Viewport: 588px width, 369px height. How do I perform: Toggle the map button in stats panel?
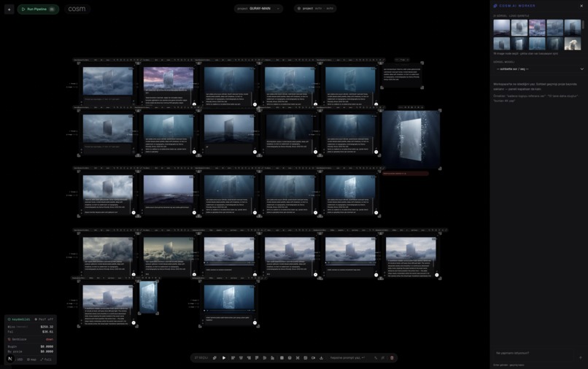31,360
